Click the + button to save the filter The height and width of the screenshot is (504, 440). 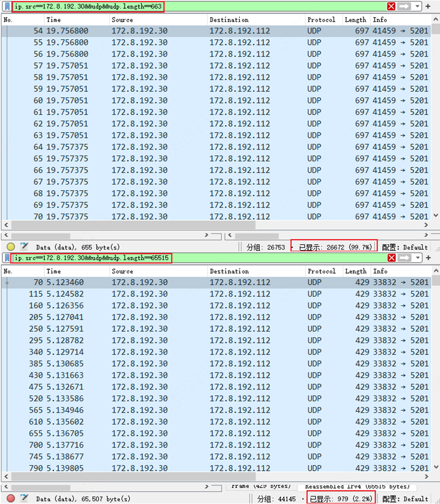pos(427,6)
